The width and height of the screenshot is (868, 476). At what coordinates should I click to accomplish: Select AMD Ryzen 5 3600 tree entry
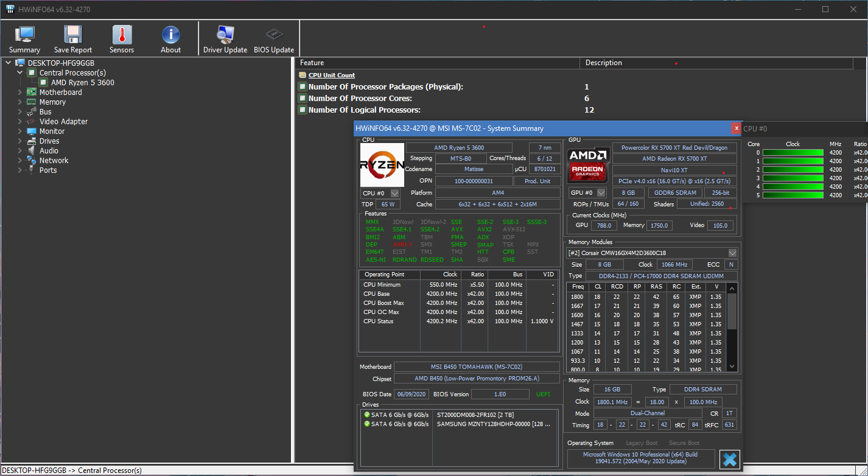[x=82, y=82]
